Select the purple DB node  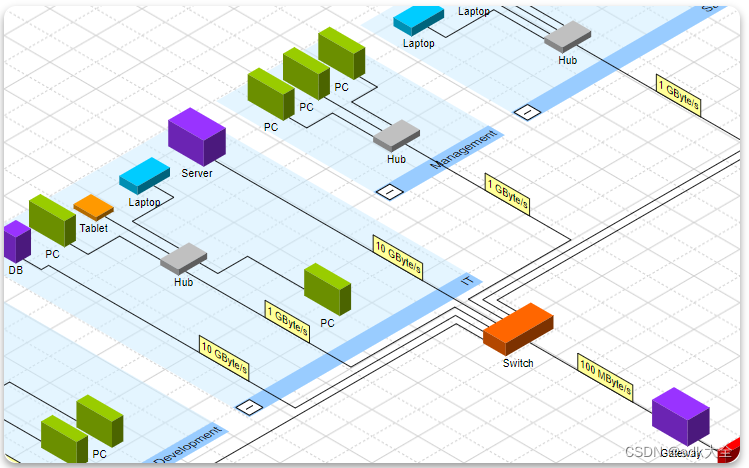(x=17, y=242)
